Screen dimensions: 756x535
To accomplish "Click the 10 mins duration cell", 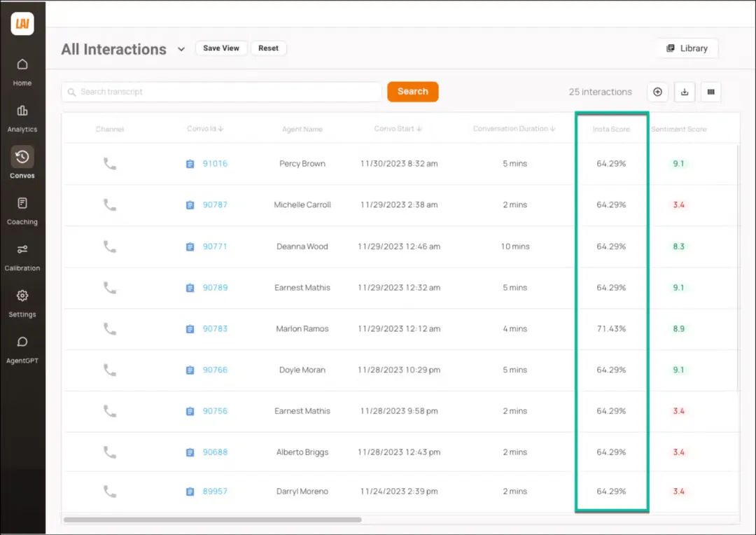I will pyautogui.click(x=515, y=246).
